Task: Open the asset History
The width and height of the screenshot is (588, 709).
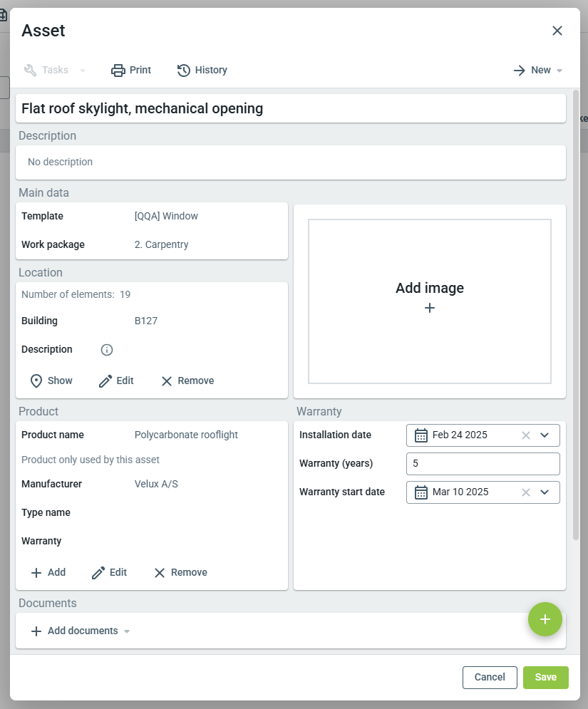Action: click(202, 70)
